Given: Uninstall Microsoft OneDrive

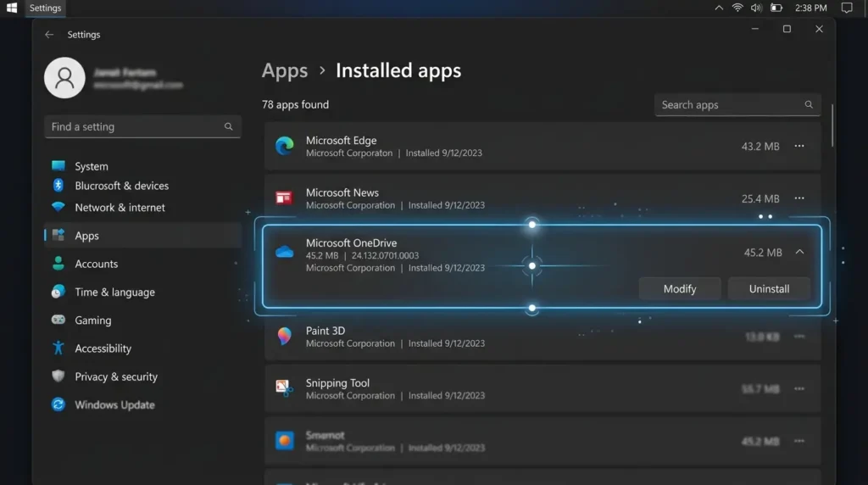Looking at the screenshot, I should coord(769,289).
